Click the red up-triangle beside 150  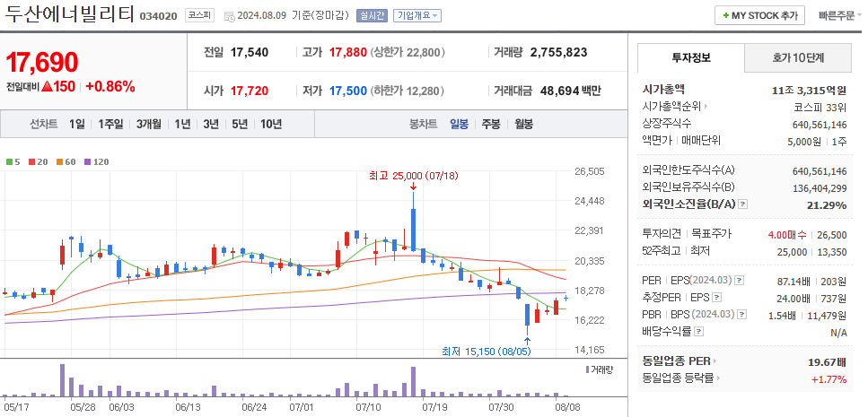[x=47, y=86]
